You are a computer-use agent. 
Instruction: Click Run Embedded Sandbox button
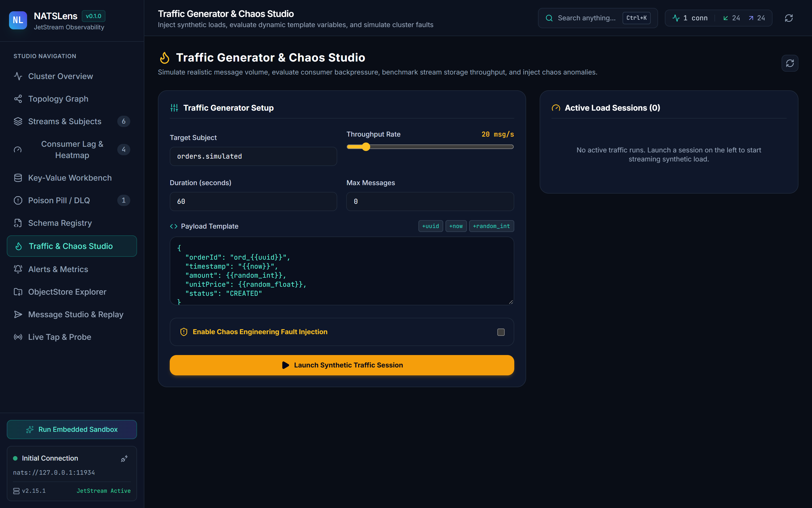coord(72,430)
